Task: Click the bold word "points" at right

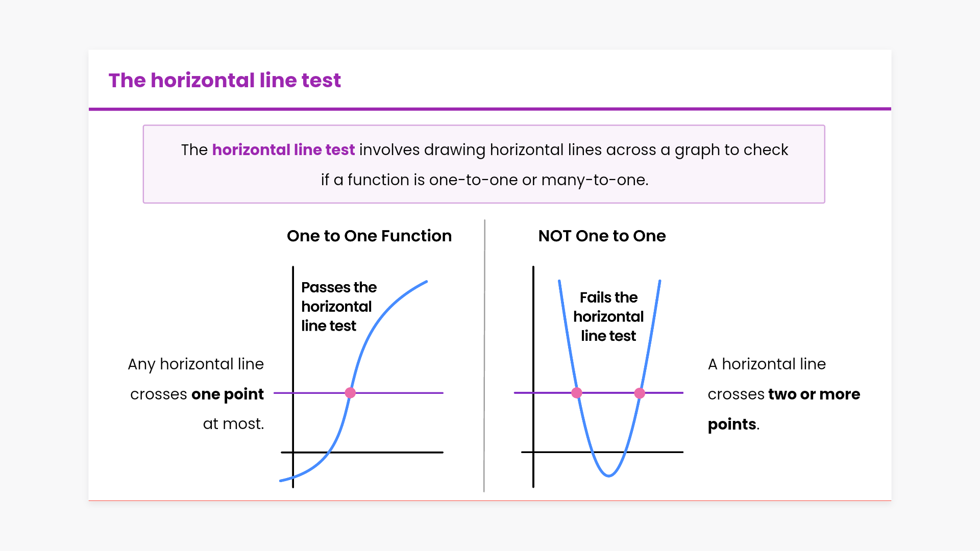Action: pos(732,424)
